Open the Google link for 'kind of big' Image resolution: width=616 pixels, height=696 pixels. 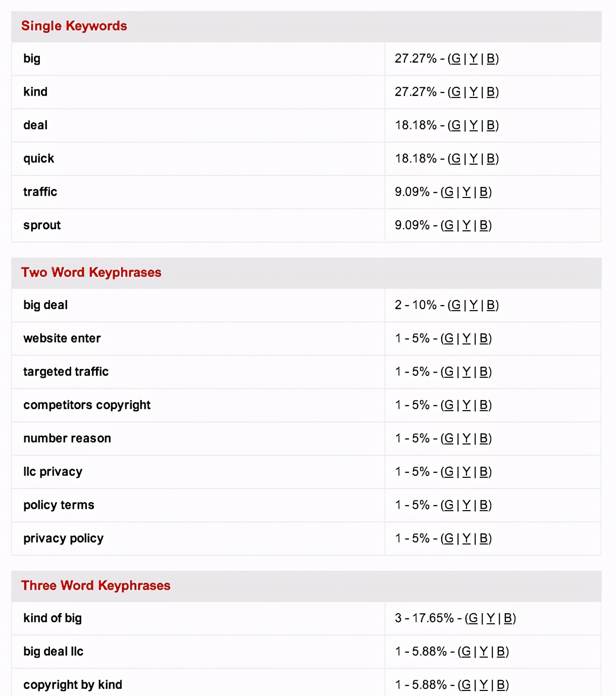pyautogui.click(x=473, y=618)
